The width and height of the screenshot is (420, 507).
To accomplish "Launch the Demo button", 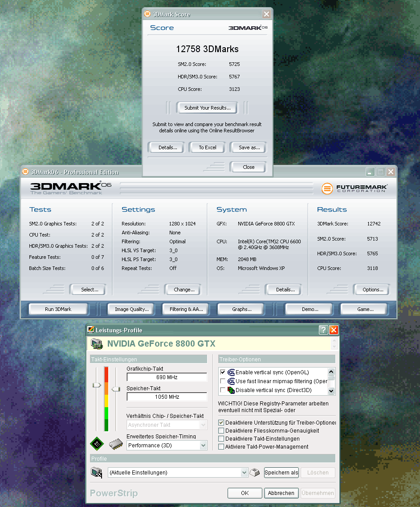I will tap(309, 309).
